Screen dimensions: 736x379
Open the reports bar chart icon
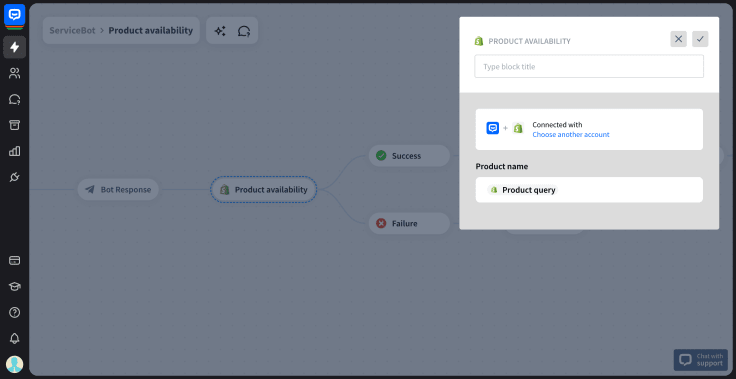(15, 151)
